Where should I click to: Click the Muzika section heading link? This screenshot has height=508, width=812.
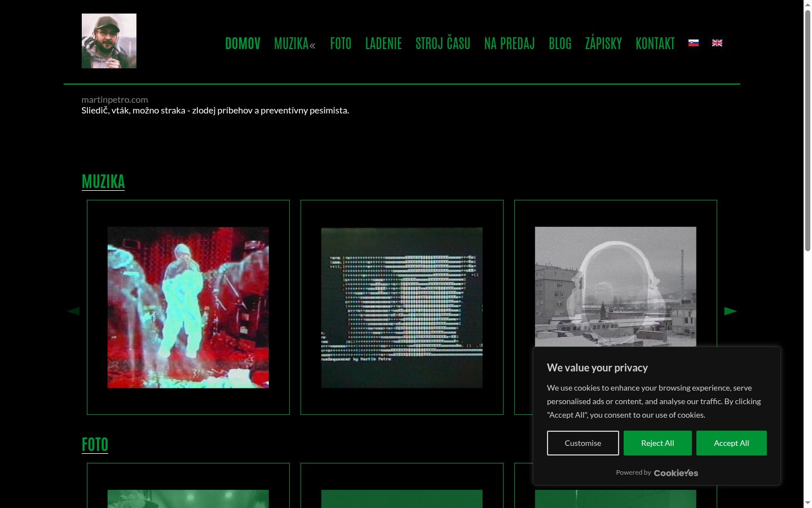pyautogui.click(x=103, y=181)
